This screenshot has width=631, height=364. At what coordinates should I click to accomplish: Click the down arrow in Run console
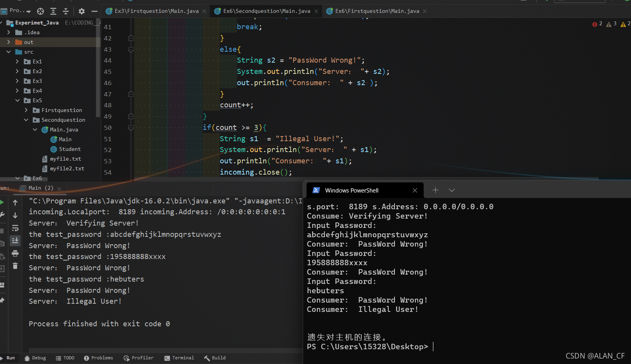click(x=15, y=215)
